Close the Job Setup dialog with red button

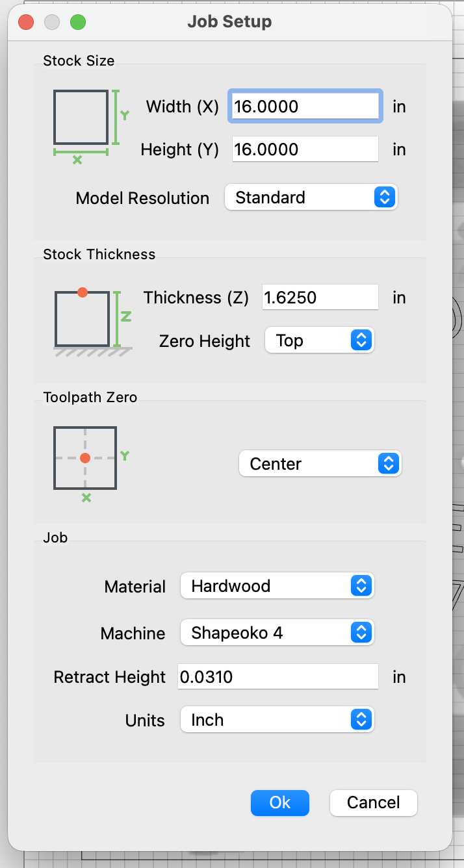[x=26, y=22]
